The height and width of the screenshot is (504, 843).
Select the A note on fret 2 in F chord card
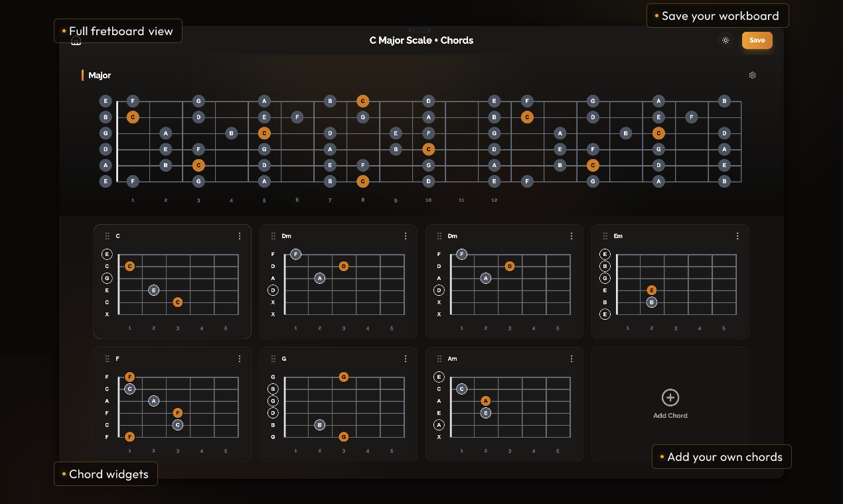click(154, 401)
